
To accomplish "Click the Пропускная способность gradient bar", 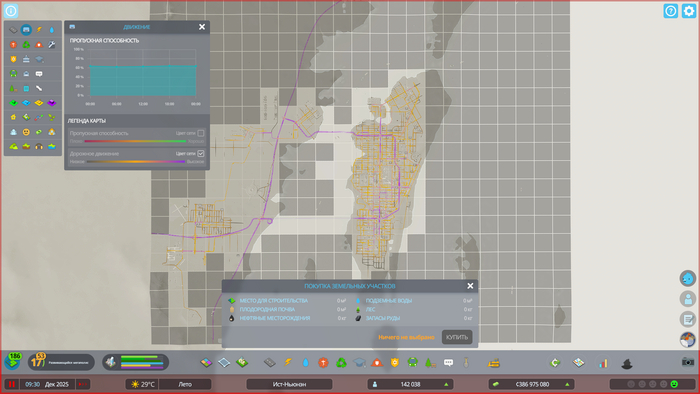I will pos(135,141).
